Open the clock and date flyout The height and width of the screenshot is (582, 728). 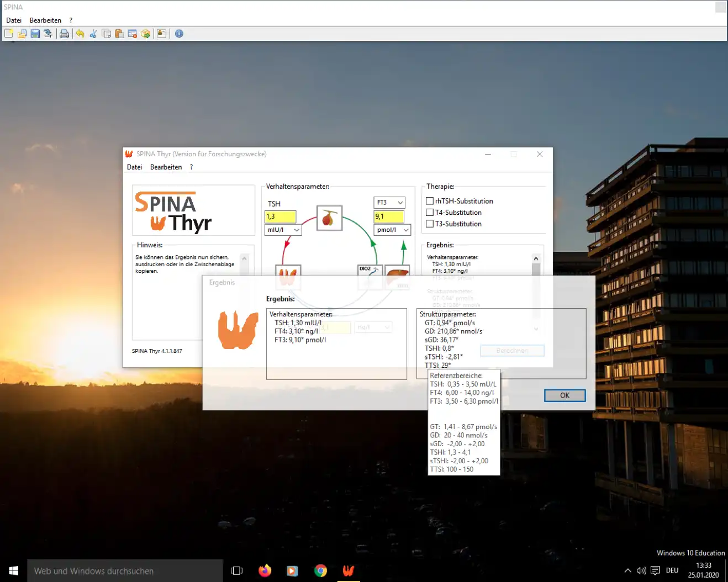704,570
